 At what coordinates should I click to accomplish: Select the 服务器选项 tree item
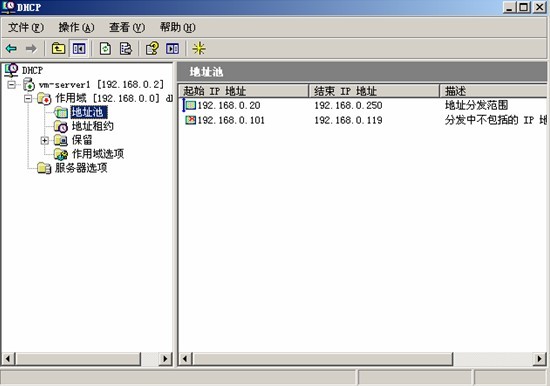tap(81, 168)
